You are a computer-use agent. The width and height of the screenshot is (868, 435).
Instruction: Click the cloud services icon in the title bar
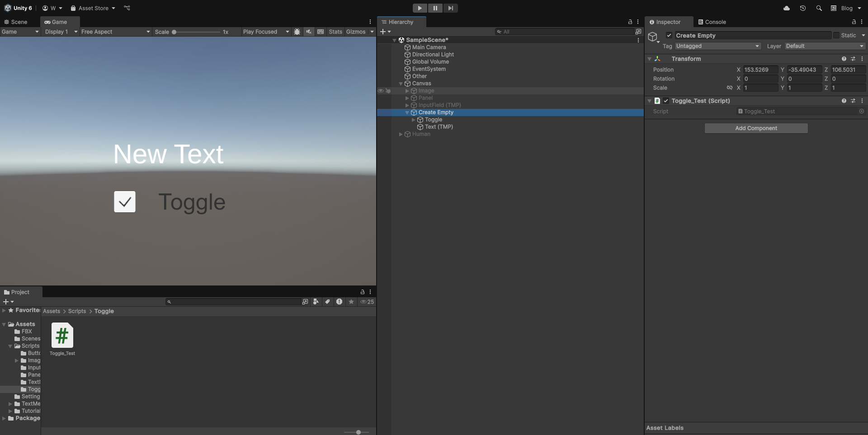pyautogui.click(x=786, y=8)
